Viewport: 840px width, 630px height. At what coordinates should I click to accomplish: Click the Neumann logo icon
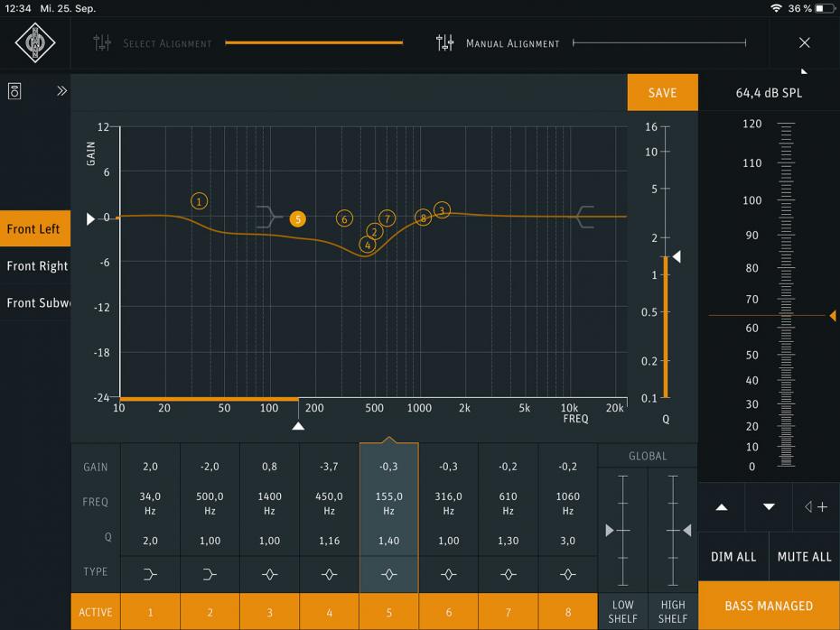(x=35, y=43)
